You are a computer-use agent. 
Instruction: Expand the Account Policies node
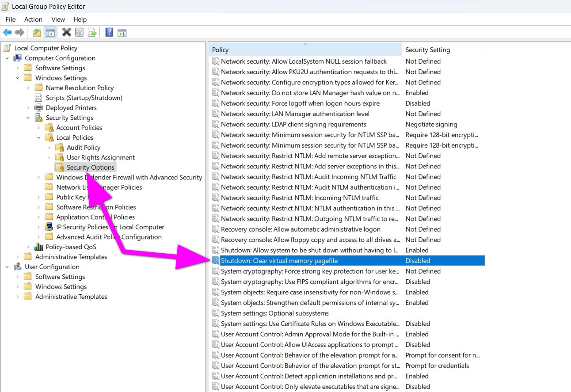(39, 127)
